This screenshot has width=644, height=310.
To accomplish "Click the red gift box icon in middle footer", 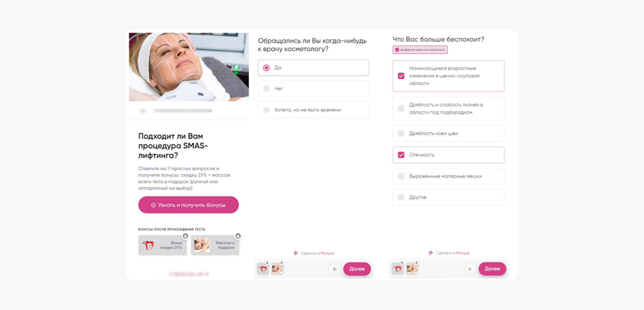I will pos(263,269).
